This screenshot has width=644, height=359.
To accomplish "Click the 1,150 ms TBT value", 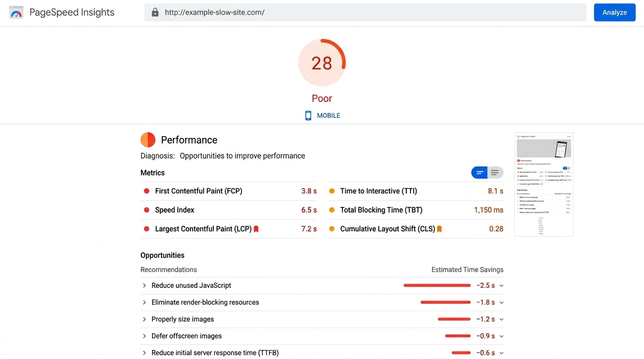I will pyautogui.click(x=489, y=210).
